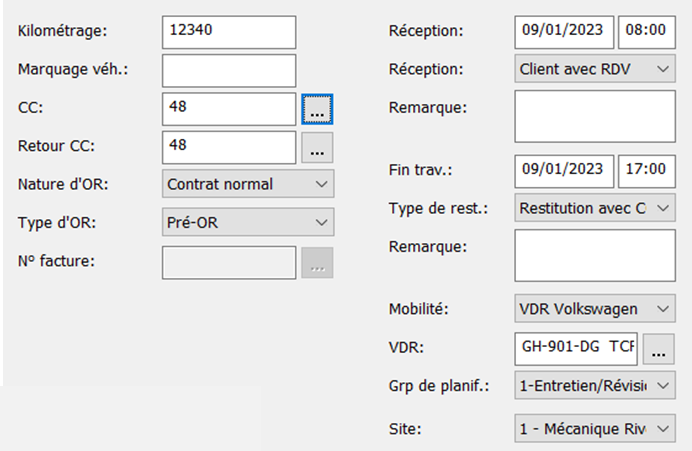Expand the Type de rest. dropdown

pyautogui.click(x=595, y=207)
